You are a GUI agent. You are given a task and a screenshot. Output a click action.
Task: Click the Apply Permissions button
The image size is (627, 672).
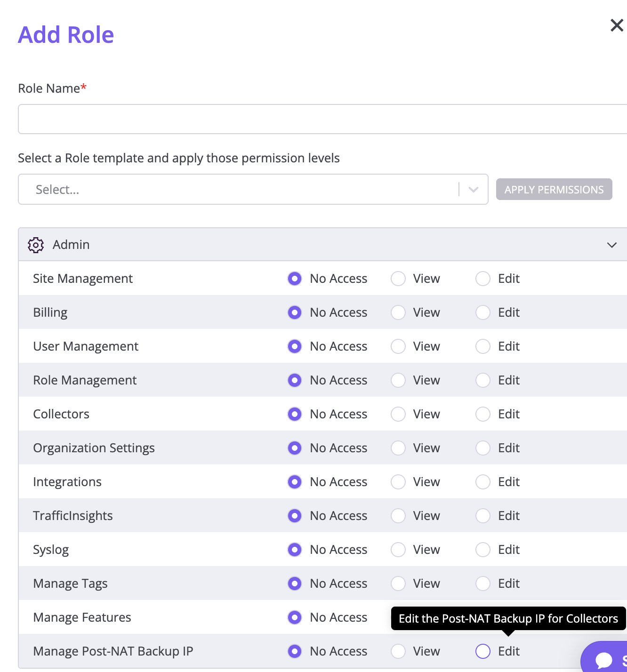pos(554,189)
